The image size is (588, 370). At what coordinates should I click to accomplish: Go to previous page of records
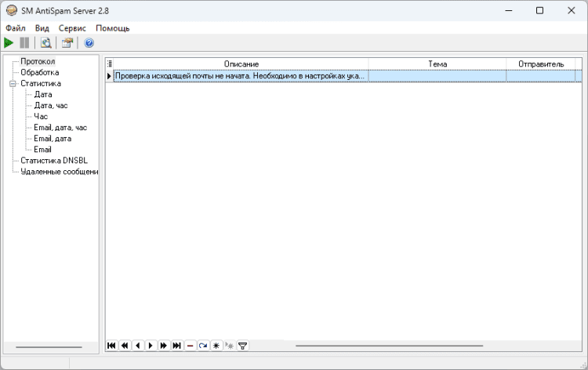tap(125, 345)
